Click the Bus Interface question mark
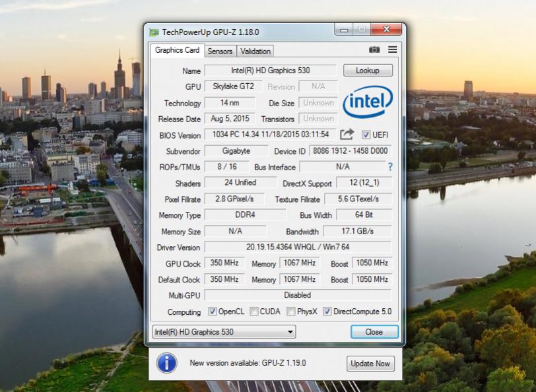The height and width of the screenshot is (392, 536). (390, 167)
